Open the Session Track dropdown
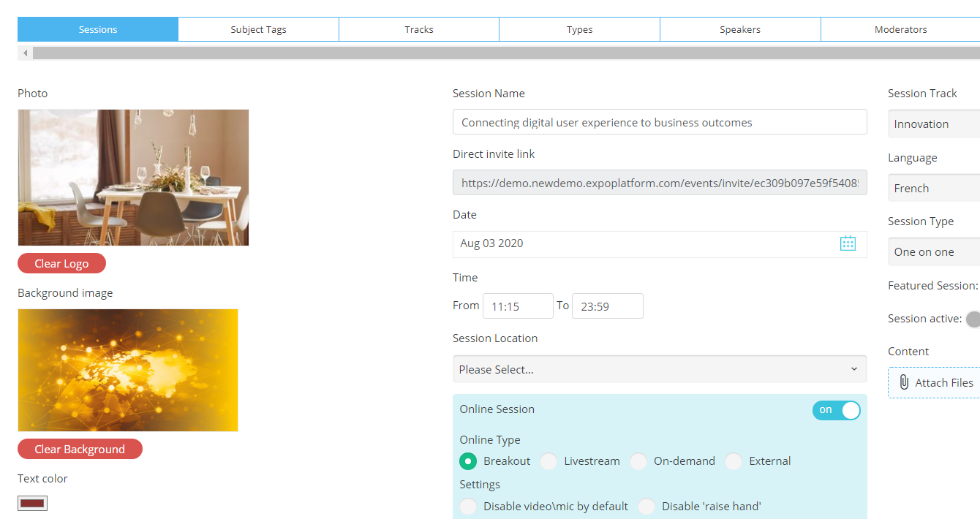980x519 pixels. [935, 124]
